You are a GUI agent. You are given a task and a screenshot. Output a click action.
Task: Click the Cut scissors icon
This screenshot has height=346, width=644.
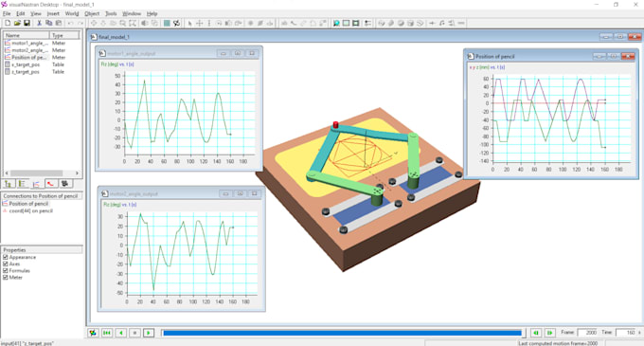coord(39,24)
